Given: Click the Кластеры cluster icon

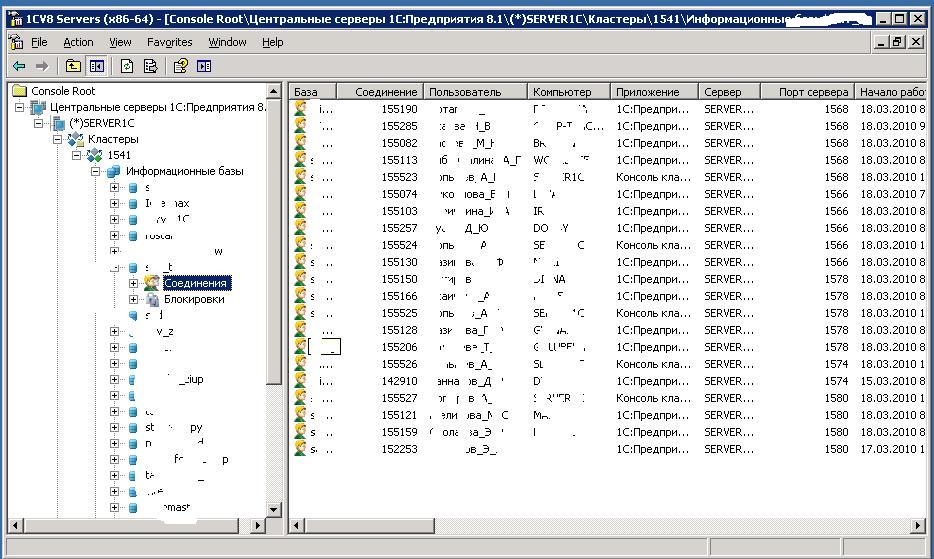Looking at the screenshot, I should pyautogui.click(x=76, y=139).
